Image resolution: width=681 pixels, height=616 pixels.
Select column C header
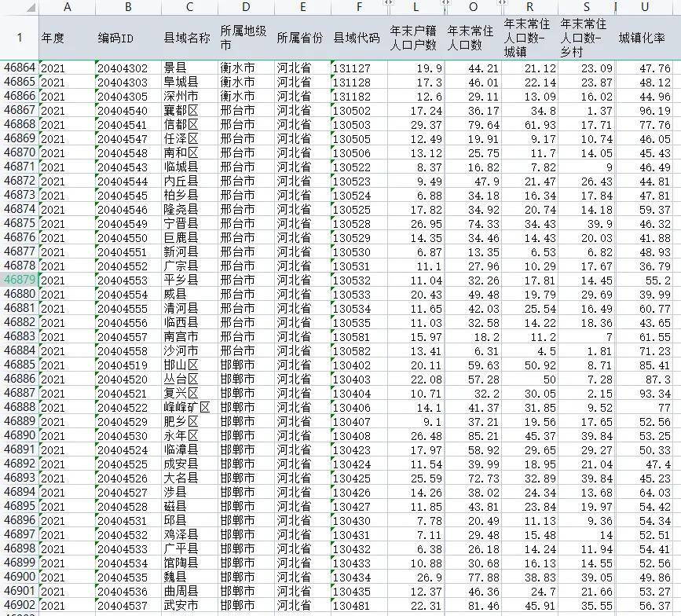(x=189, y=7)
